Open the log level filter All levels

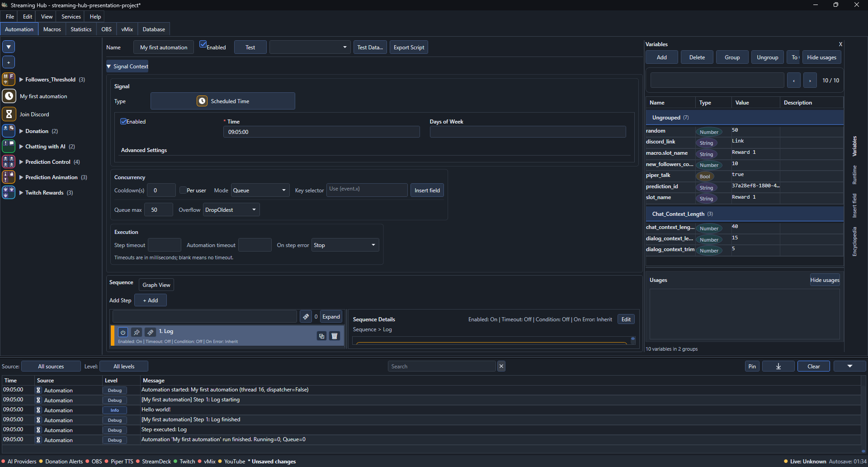click(x=124, y=366)
